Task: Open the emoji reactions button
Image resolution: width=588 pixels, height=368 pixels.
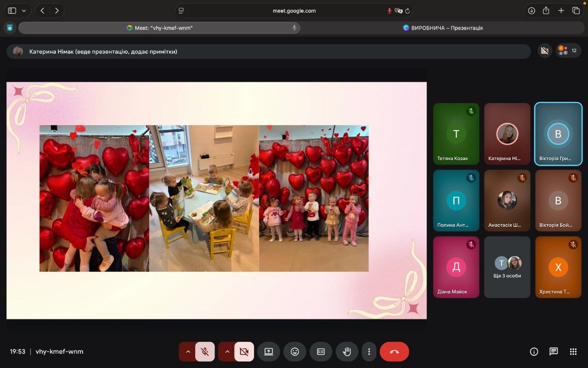Action: point(294,351)
